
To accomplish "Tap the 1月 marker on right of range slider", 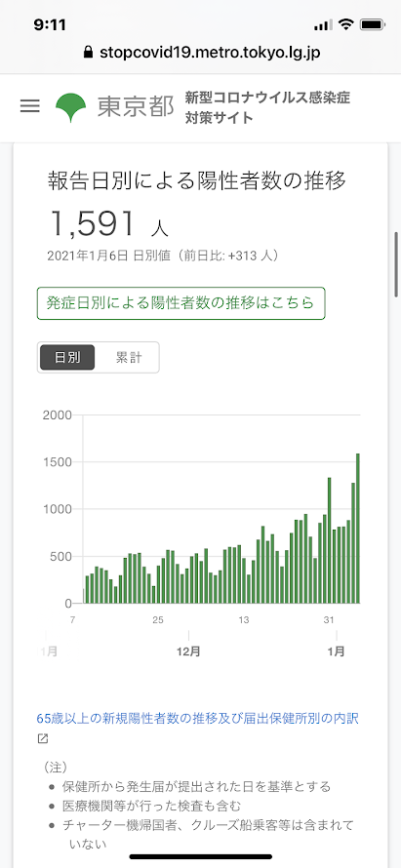I will point(336,651).
